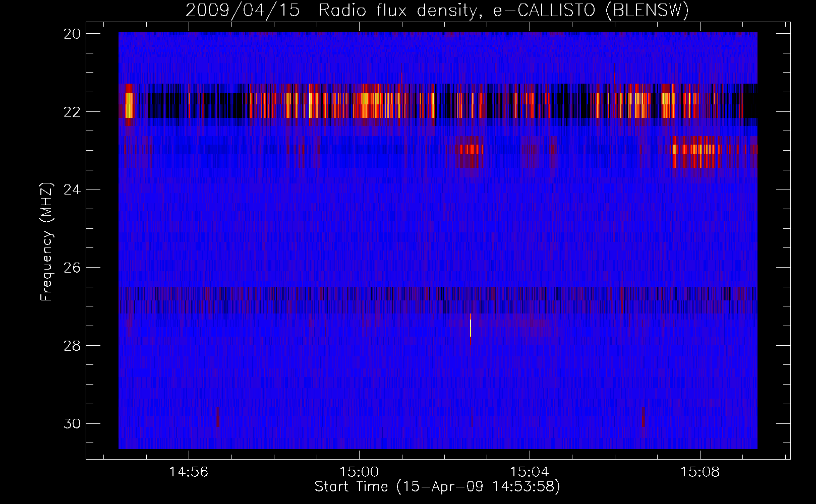The image size is (816, 504).
Task: Click the 24 MHz frequency tick label
Action: 72,190
